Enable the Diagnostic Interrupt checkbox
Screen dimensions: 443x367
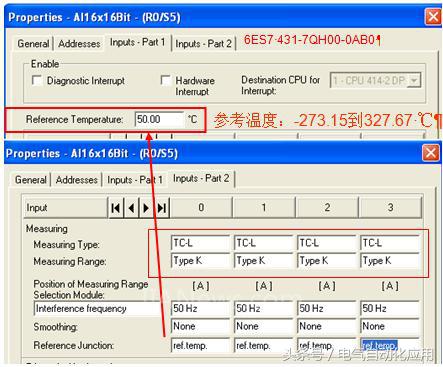pyautogui.click(x=37, y=80)
